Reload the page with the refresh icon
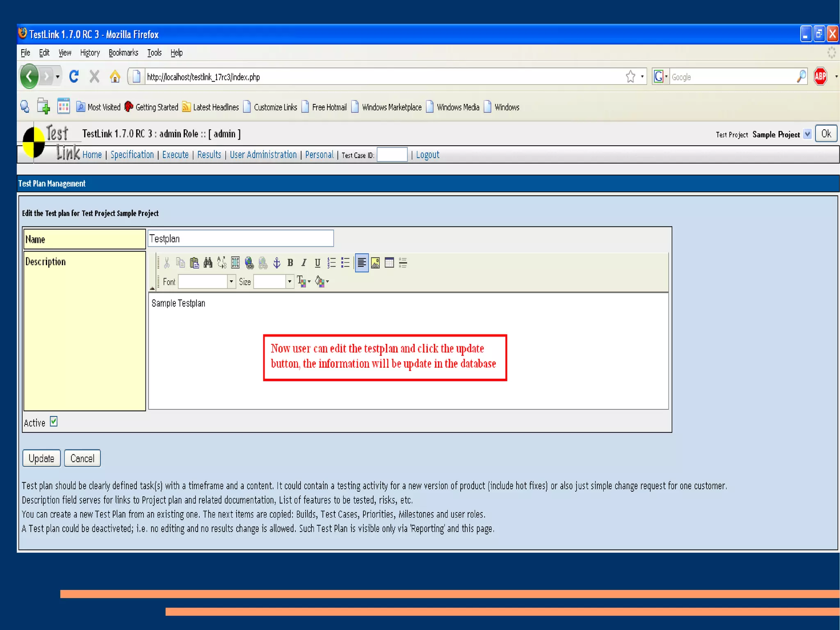840x630 pixels. (x=74, y=76)
